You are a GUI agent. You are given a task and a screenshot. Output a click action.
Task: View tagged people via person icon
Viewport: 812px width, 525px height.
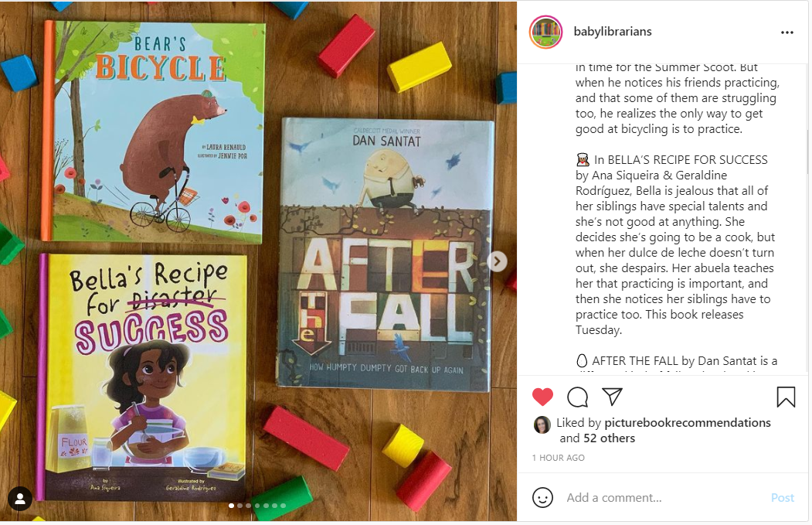coord(20,499)
